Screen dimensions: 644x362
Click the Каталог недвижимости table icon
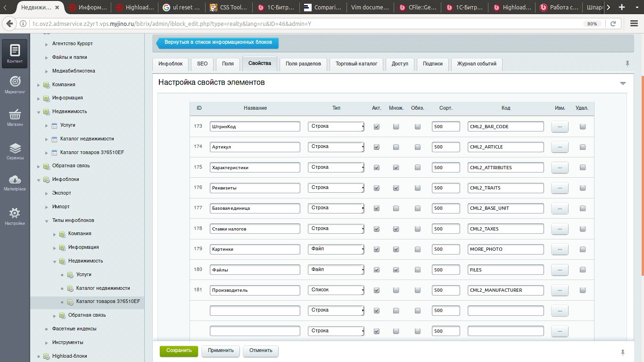(54, 139)
